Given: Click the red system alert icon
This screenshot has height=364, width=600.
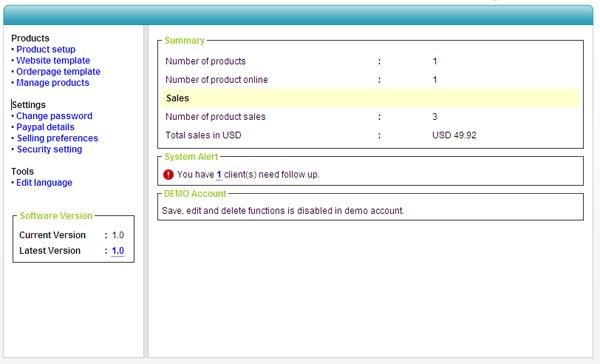Looking at the screenshot, I should [168, 175].
